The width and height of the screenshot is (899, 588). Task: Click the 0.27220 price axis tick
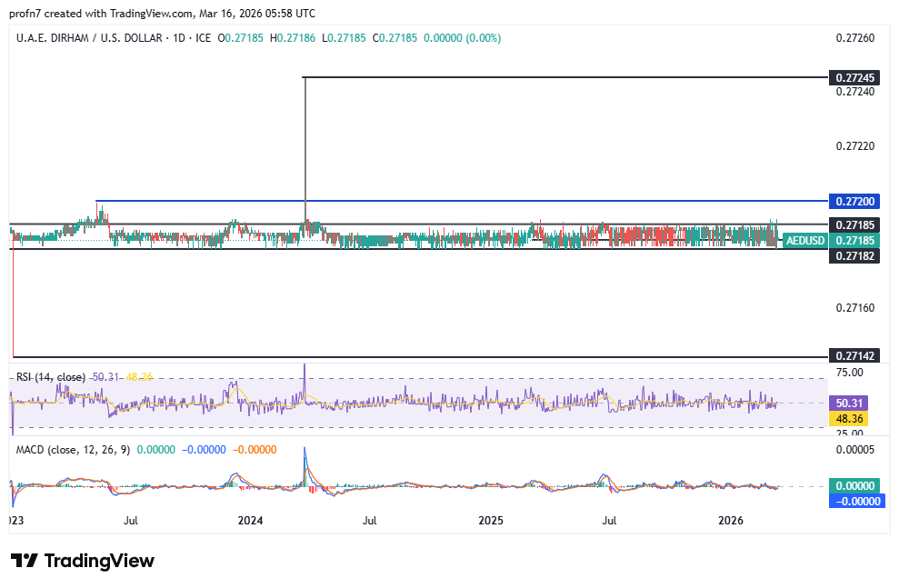[x=854, y=145]
